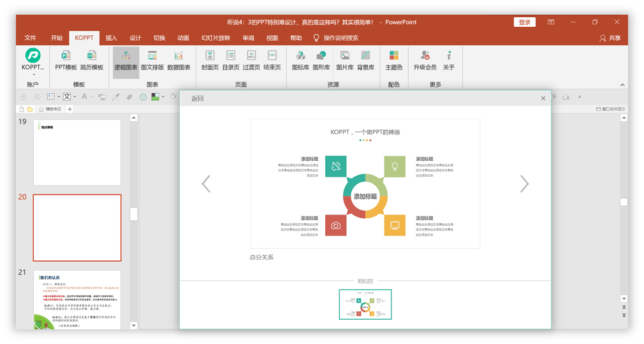
Task: Click 返回 to go back
Action: [x=198, y=98]
